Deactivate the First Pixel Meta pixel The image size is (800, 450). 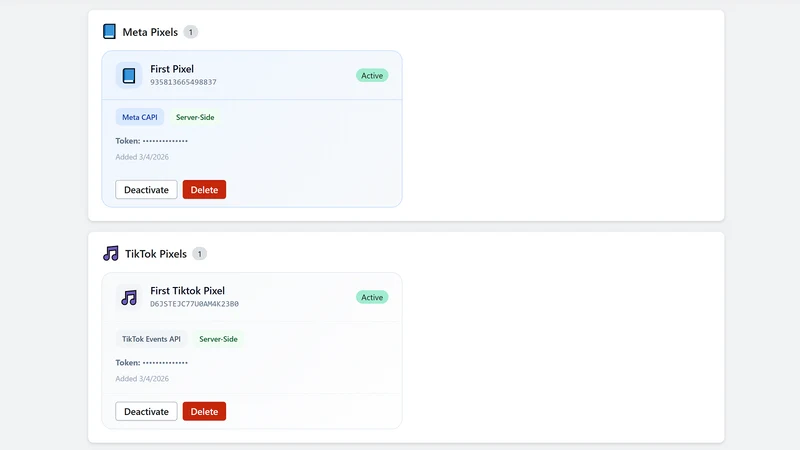(x=146, y=190)
